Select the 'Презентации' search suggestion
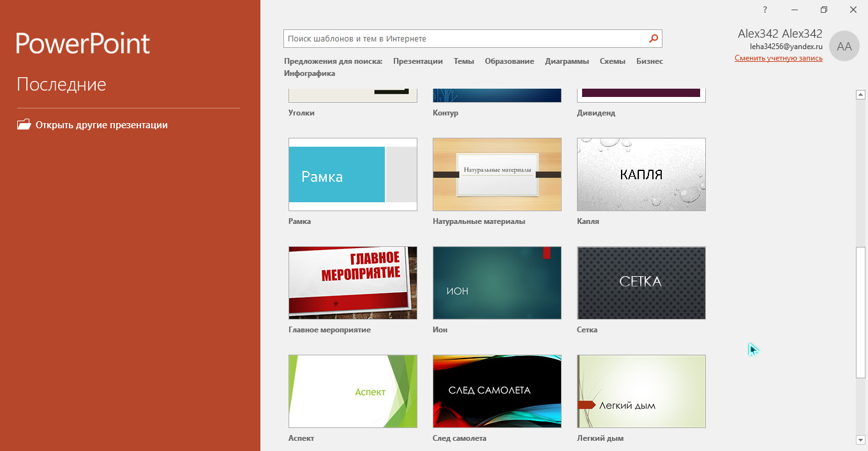The image size is (868, 451). [417, 61]
